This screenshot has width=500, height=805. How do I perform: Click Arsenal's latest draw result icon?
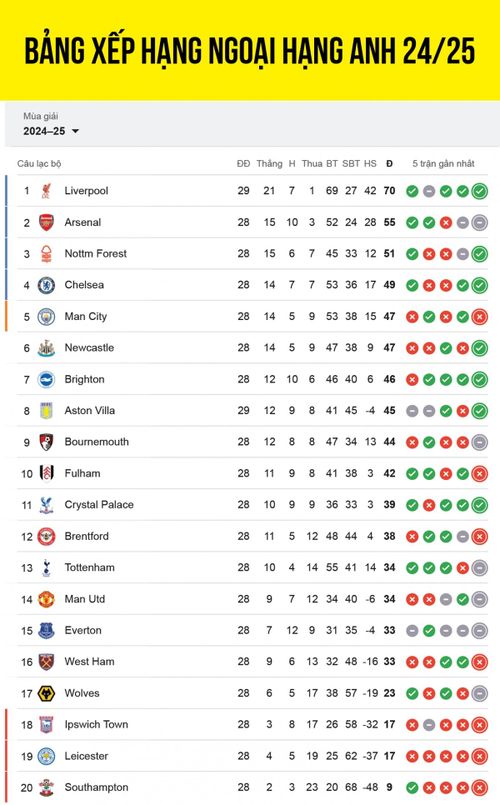[479, 223]
